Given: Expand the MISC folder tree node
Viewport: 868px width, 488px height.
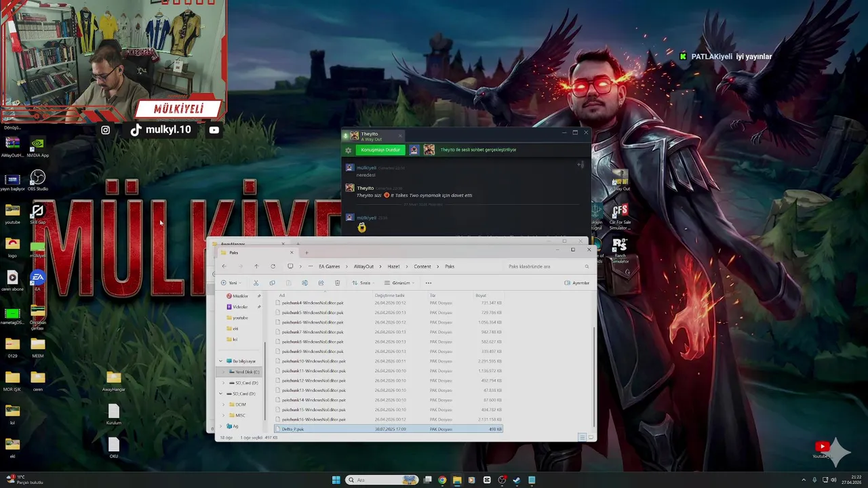Looking at the screenshot, I should [223, 415].
